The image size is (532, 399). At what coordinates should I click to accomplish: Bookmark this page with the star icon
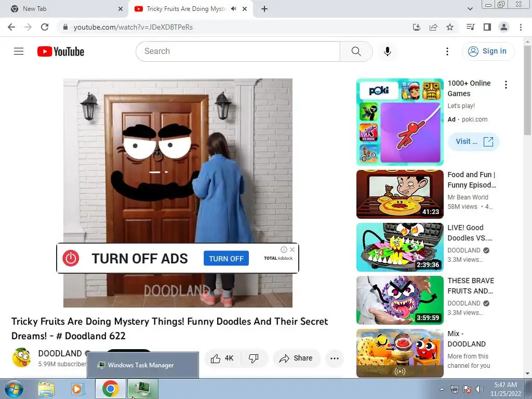(x=450, y=27)
